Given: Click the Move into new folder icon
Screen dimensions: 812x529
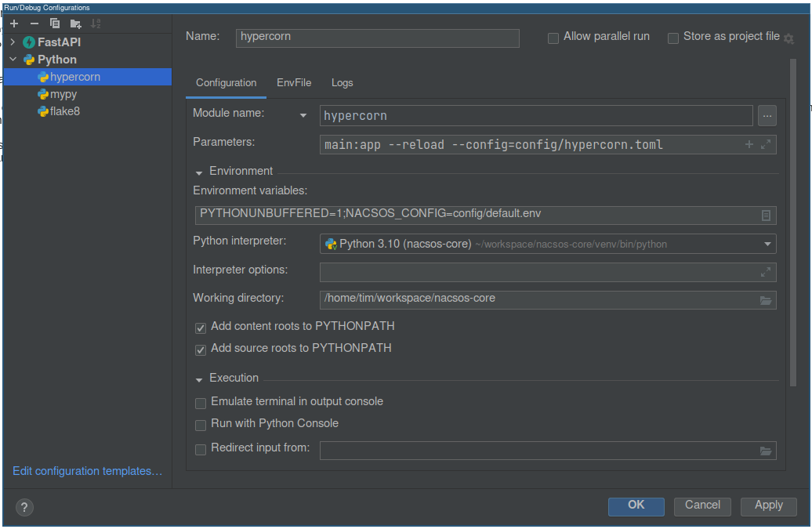Looking at the screenshot, I should coord(75,24).
